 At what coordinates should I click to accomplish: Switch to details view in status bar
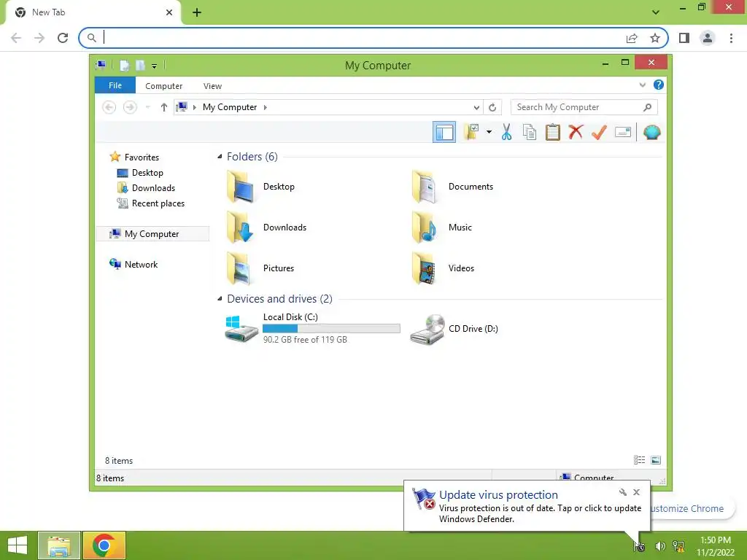(639, 460)
